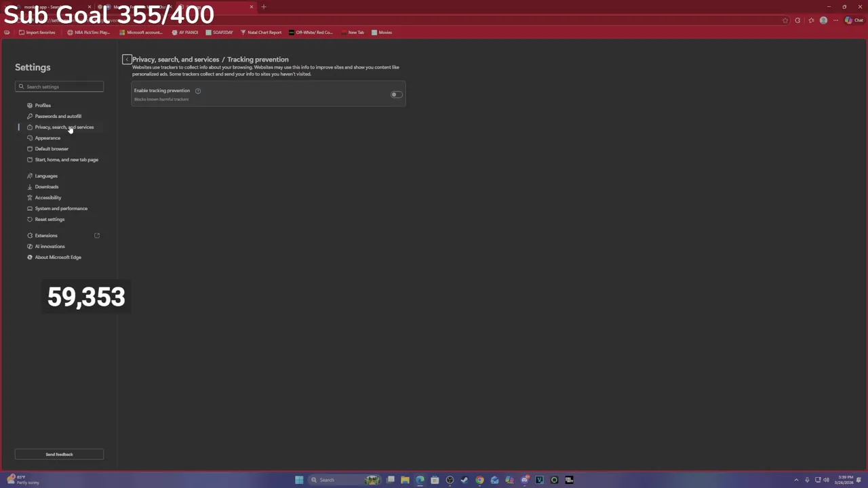Open Microsoft Store from the taskbar
Image resolution: width=868 pixels, height=488 pixels.
tap(435, 480)
